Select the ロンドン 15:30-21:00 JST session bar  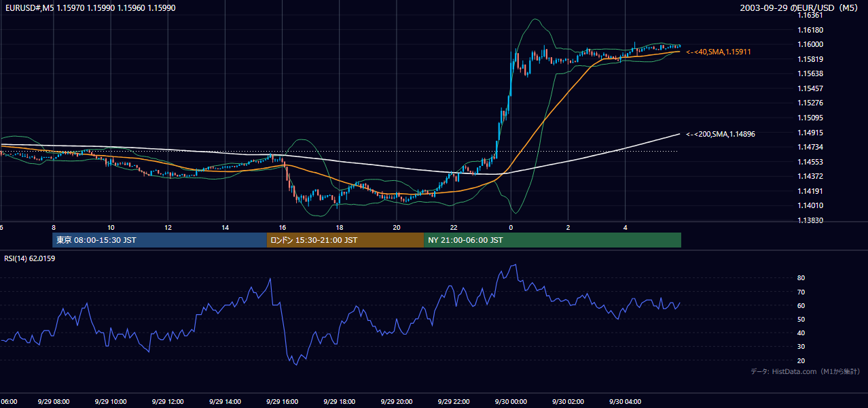click(x=345, y=240)
